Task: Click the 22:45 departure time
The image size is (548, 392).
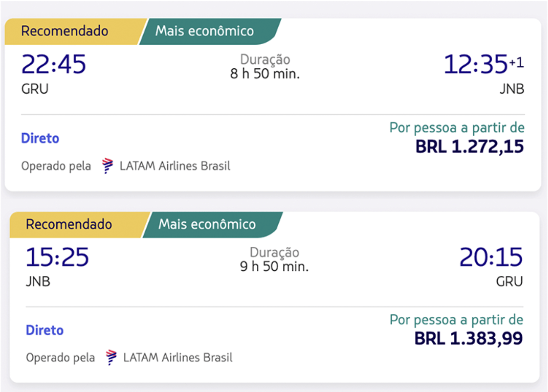Action: pyautogui.click(x=54, y=64)
